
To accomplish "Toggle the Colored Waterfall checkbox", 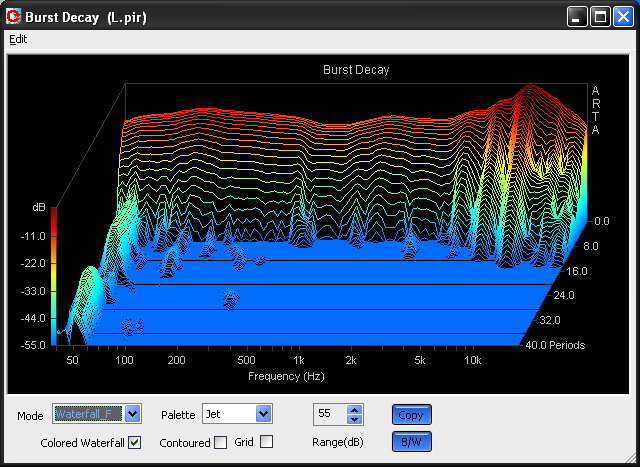I will click(x=135, y=443).
